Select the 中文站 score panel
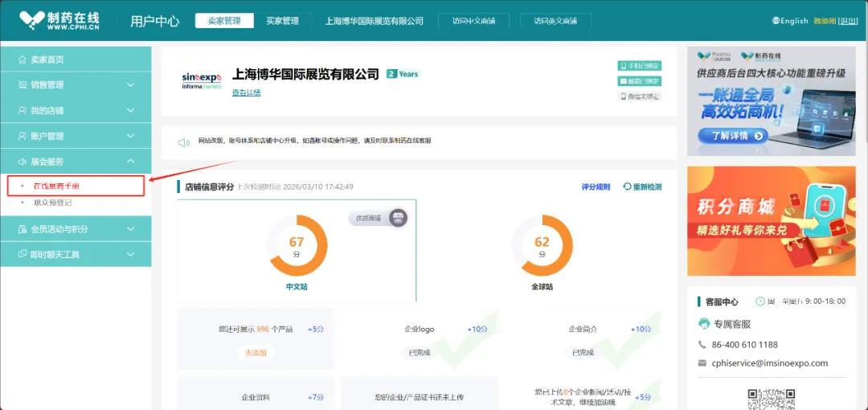This screenshot has height=410, width=868. [297, 251]
